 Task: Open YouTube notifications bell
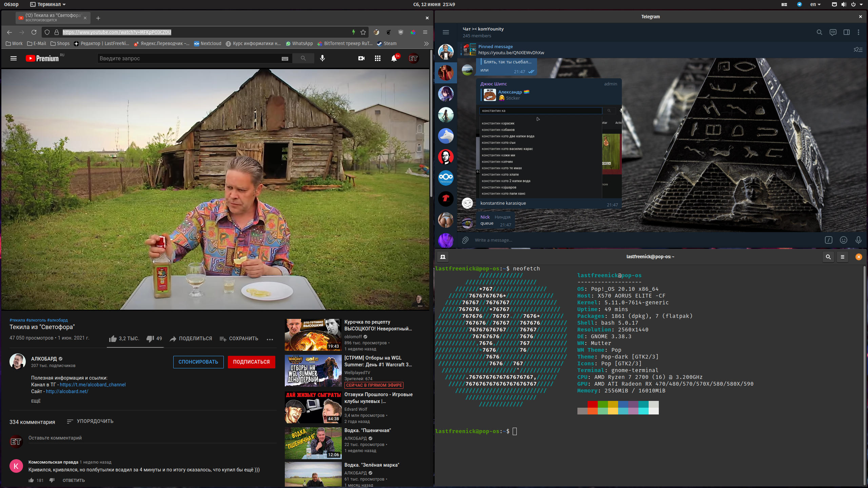click(394, 58)
